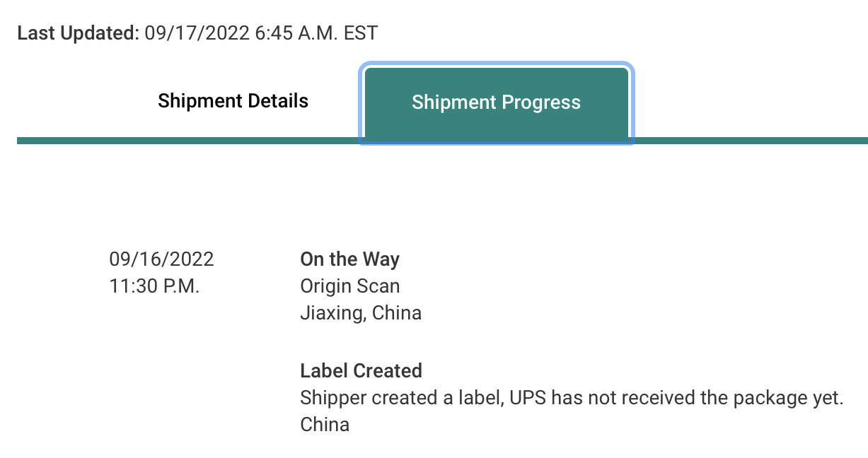
Task: Click the 09/16/2022 event date
Action: click(x=161, y=259)
